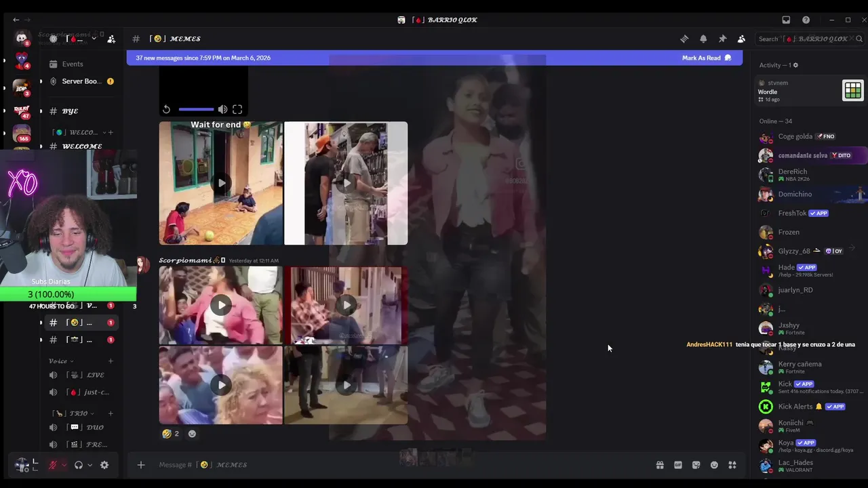Enter fullscreen on the video player

[237, 109]
